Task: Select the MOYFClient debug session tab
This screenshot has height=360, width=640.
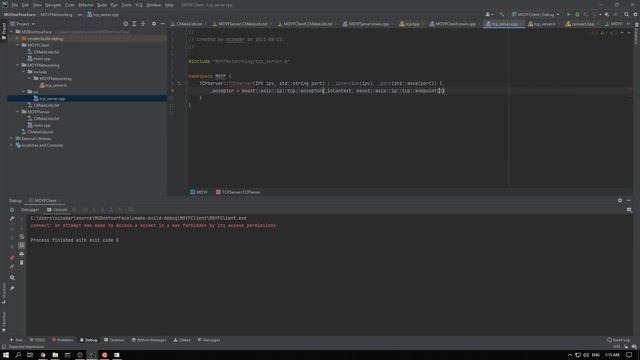Action: click(45, 201)
